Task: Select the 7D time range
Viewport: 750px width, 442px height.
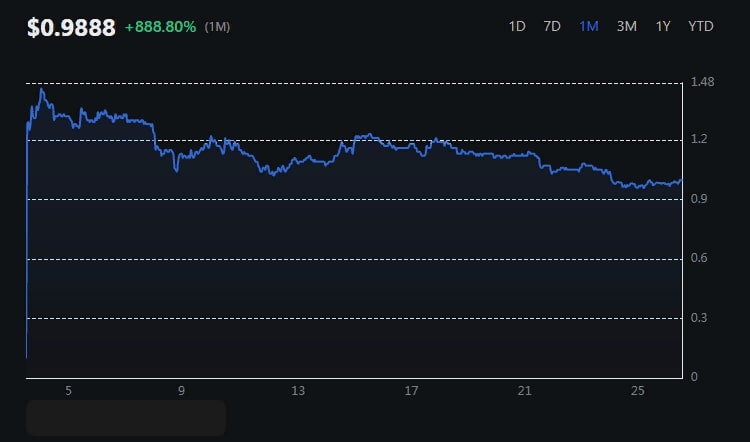Action: click(552, 26)
